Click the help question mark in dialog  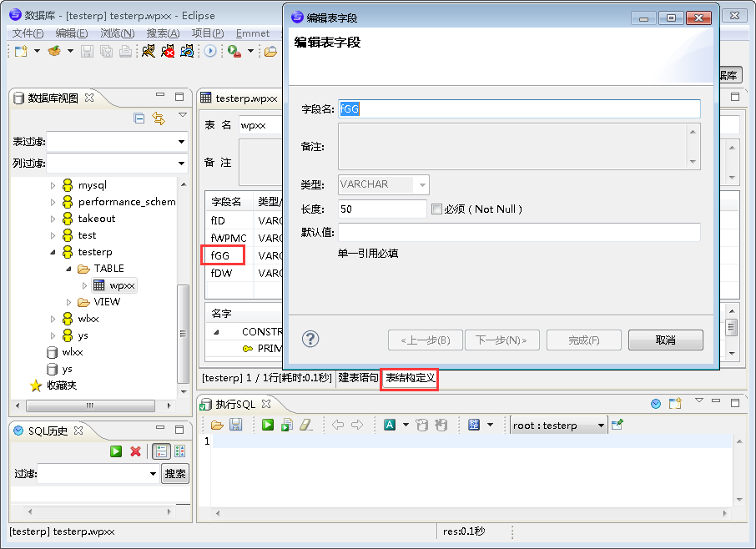coord(310,340)
